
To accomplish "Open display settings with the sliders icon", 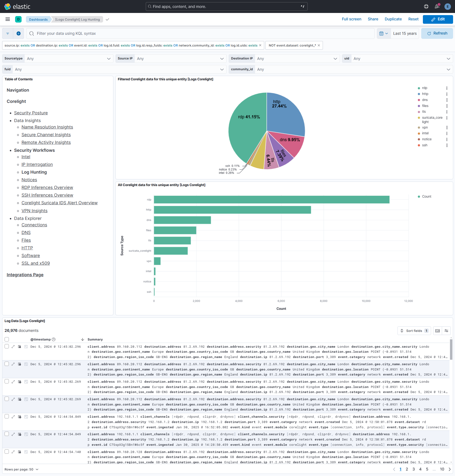I will (447, 331).
